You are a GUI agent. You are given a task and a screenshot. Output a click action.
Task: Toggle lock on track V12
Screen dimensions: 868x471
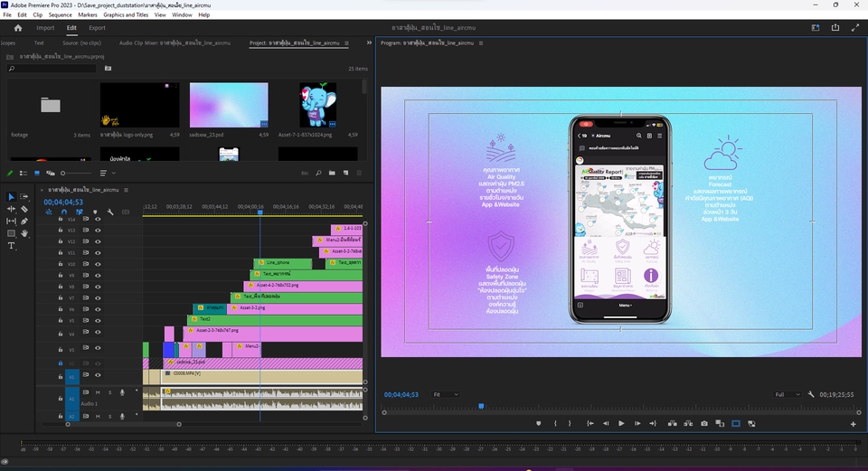point(61,241)
